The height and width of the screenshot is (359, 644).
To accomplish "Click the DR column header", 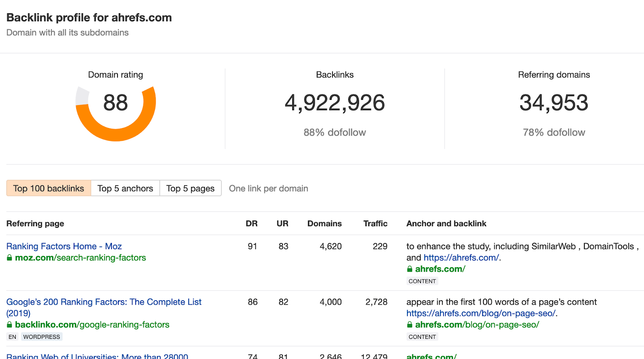I will [x=252, y=223].
